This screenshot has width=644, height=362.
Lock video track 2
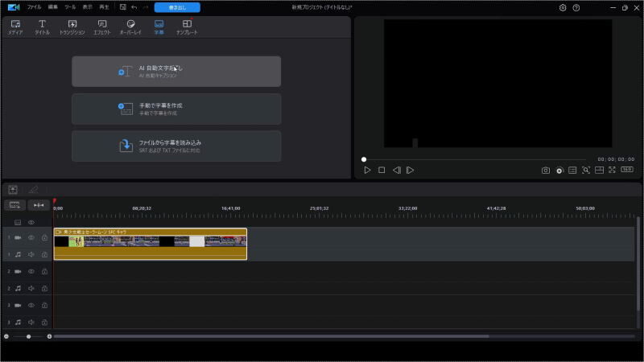[44, 271]
